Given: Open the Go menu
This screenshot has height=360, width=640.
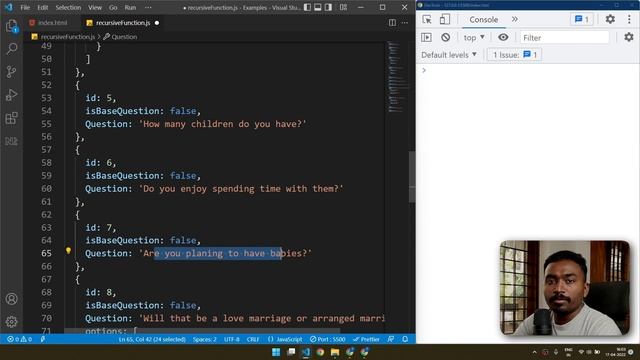Looking at the screenshot, I should pyautogui.click(x=113, y=7).
